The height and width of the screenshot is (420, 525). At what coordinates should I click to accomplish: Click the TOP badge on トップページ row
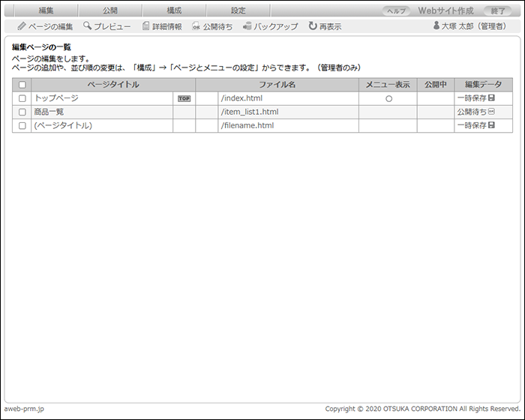(x=184, y=98)
